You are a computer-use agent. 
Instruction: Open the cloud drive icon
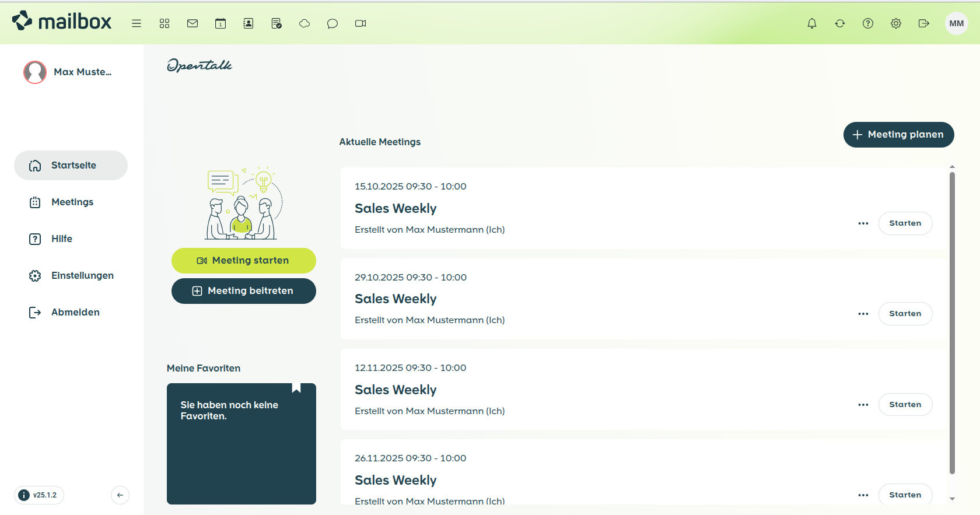(x=304, y=23)
